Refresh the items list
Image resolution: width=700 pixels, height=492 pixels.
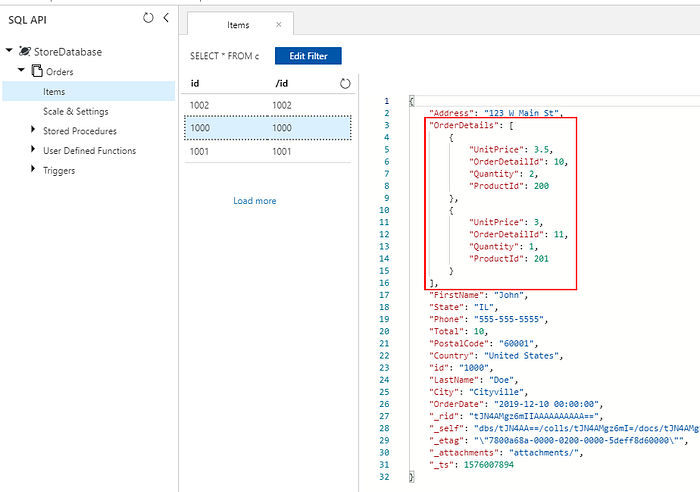click(x=345, y=83)
